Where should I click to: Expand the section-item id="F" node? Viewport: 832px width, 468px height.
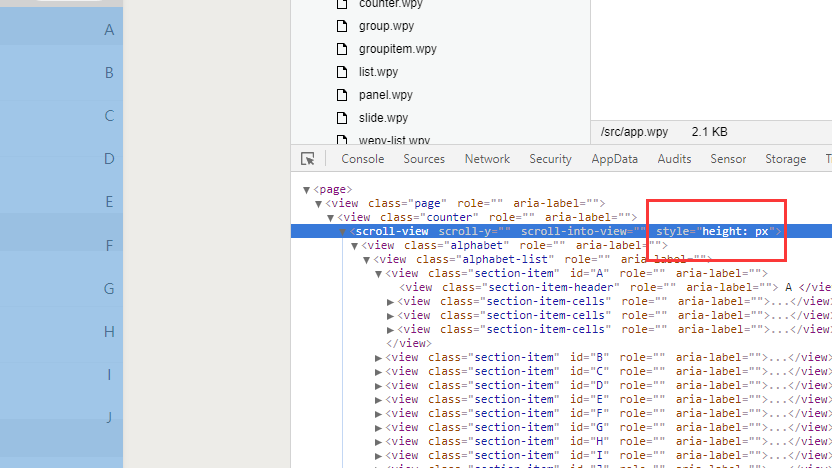click(x=378, y=414)
